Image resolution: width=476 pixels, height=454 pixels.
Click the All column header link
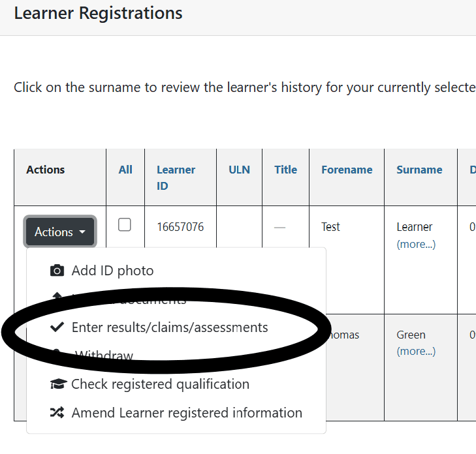click(125, 170)
